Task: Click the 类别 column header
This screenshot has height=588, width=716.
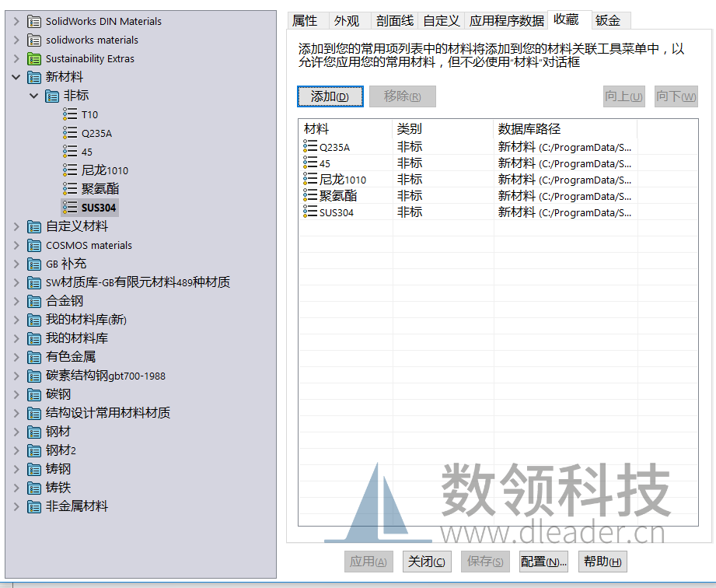Action: (x=443, y=129)
